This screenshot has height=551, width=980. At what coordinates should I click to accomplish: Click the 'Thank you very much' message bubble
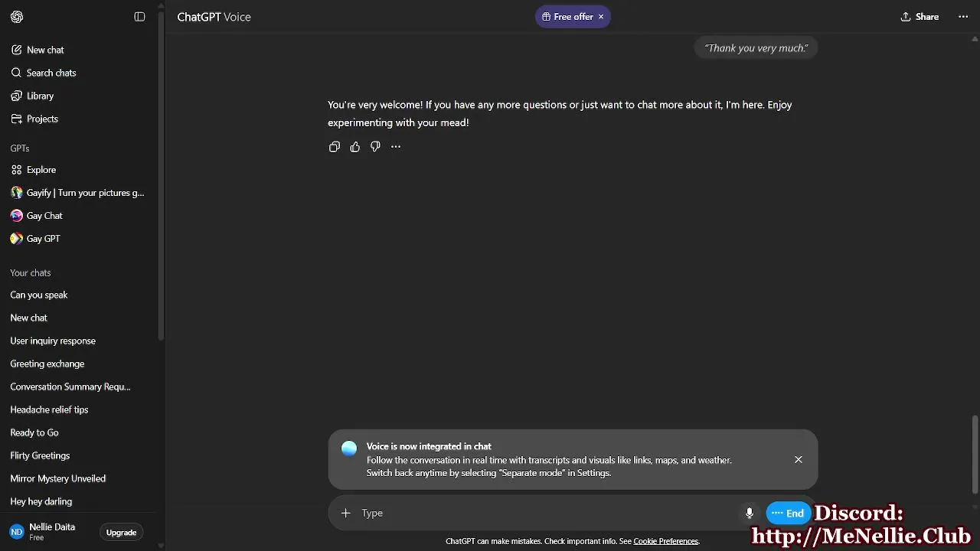(756, 48)
